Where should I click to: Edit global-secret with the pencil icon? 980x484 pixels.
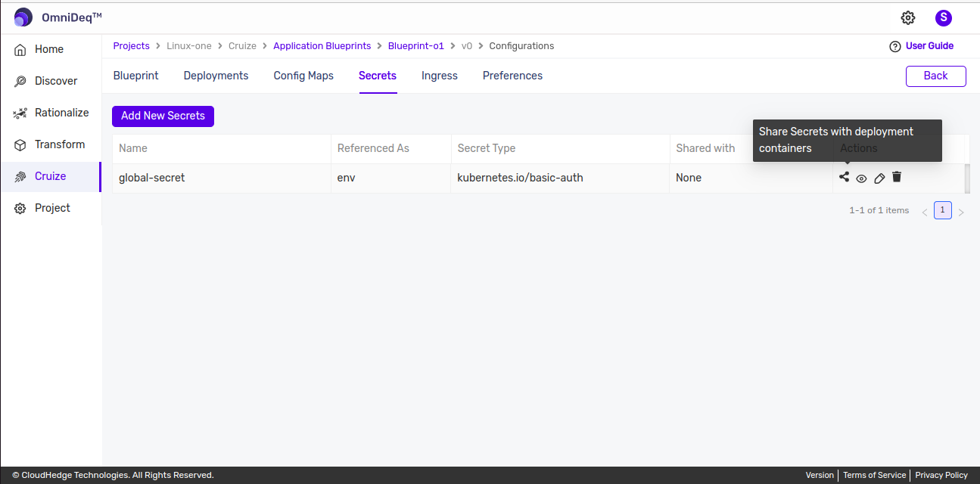pyautogui.click(x=879, y=178)
